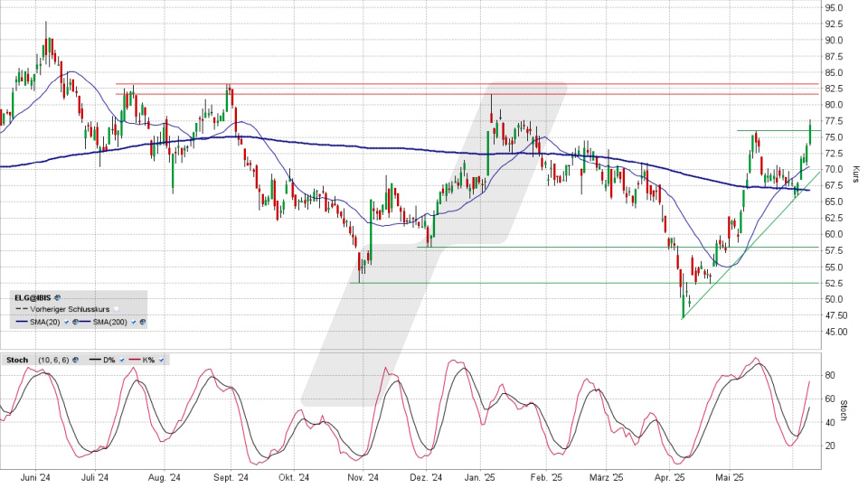
Task: Click the Jan. '25 date label
Action: [x=479, y=477]
